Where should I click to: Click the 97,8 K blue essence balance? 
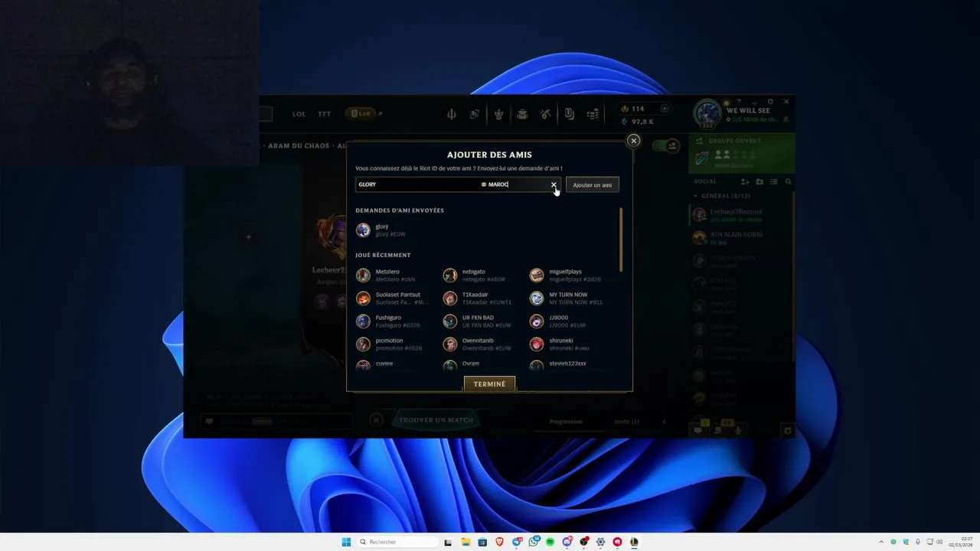[x=638, y=122]
